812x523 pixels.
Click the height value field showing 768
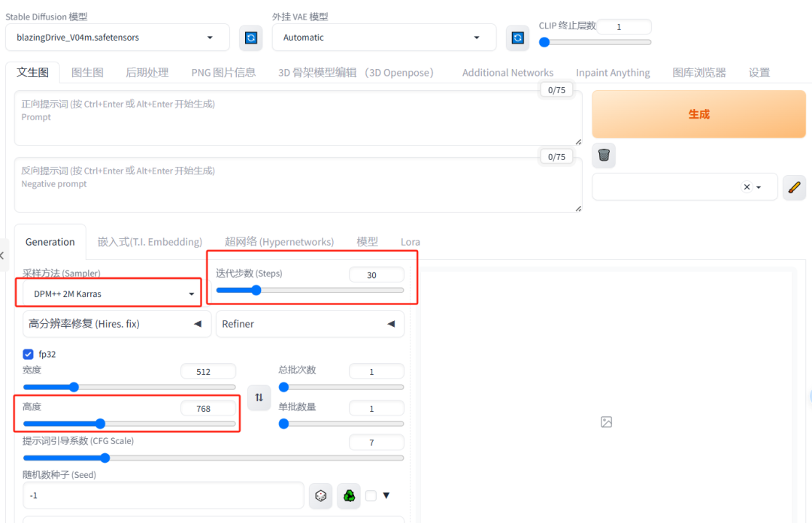208,409
